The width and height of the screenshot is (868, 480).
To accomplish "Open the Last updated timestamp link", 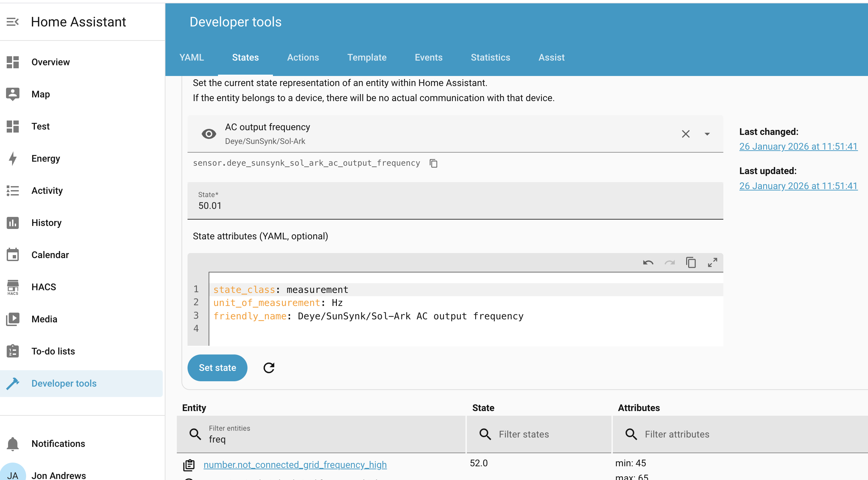I will (798, 186).
